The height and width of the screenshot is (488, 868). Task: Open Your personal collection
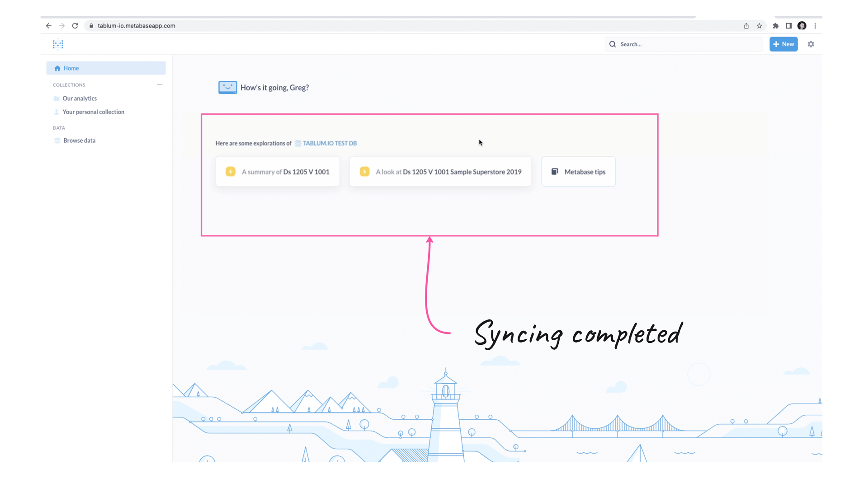click(x=93, y=112)
